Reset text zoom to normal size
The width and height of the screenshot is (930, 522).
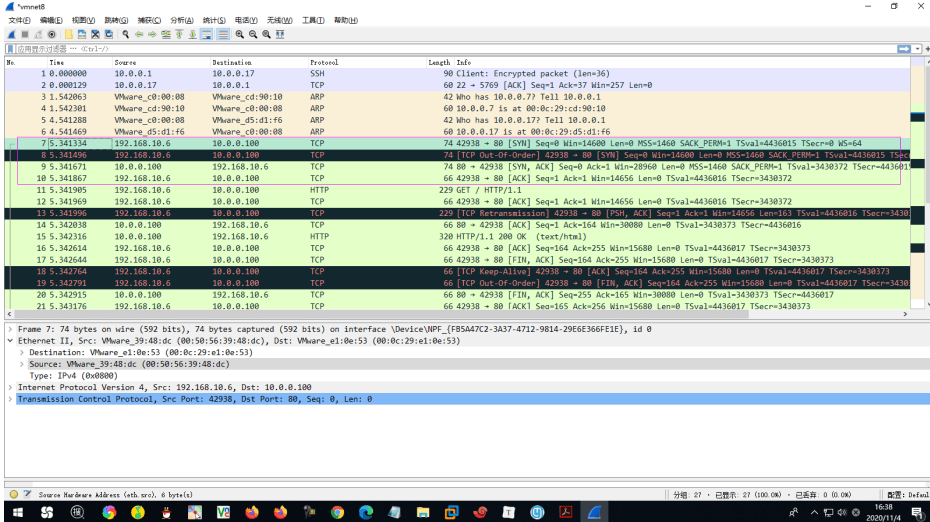(267, 34)
